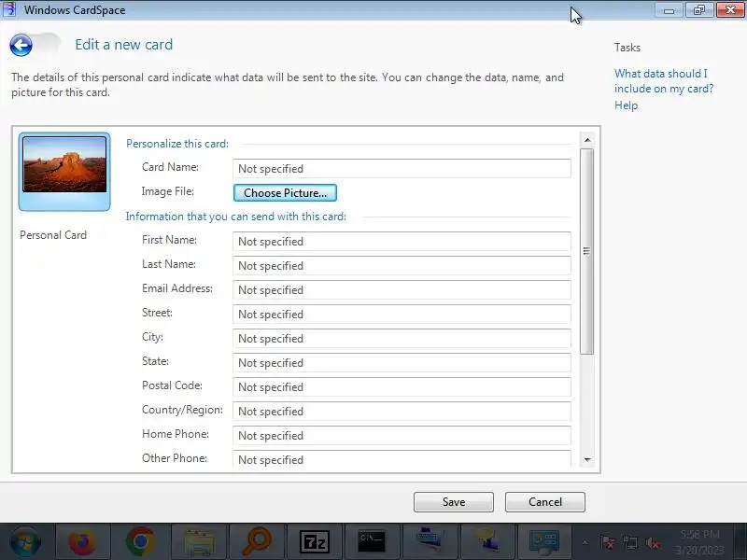
Task: Click the personal card picture thumbnail
Action: (x=64, y=172)
